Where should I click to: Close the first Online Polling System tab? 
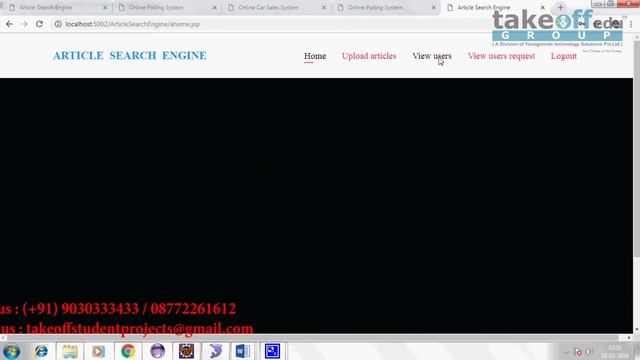click(x=215, y=7)
